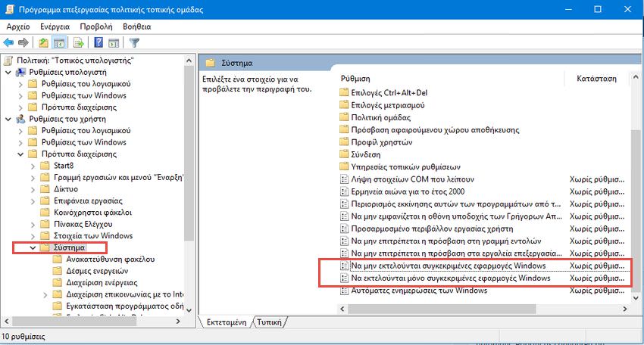Expand the Start8 tree node
This screenshot has height=345, width=644.
click(33, 166)
